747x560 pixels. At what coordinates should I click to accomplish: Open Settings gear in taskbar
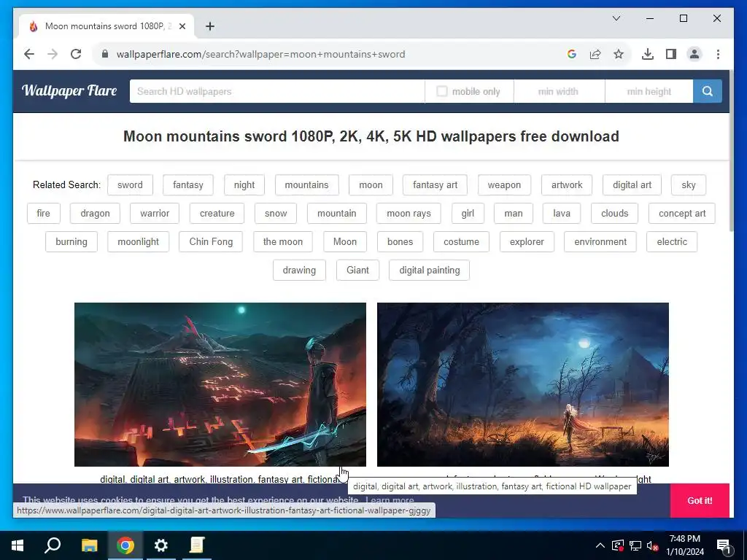click(x=161, y=545)
